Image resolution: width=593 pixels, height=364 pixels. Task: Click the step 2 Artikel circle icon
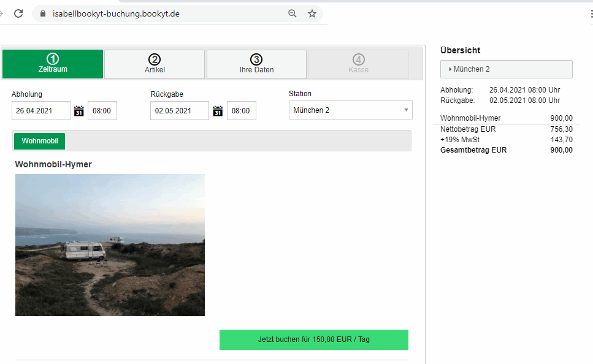coord(155,59)
